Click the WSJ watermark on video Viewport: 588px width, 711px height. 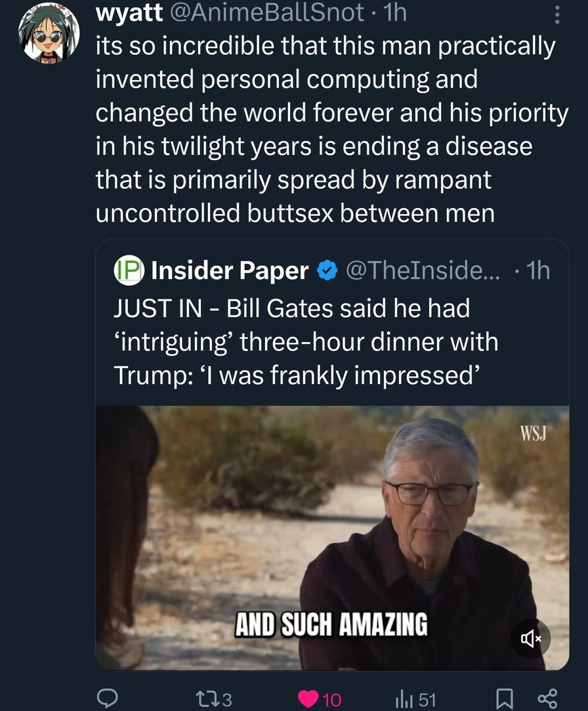click(534, 433)
